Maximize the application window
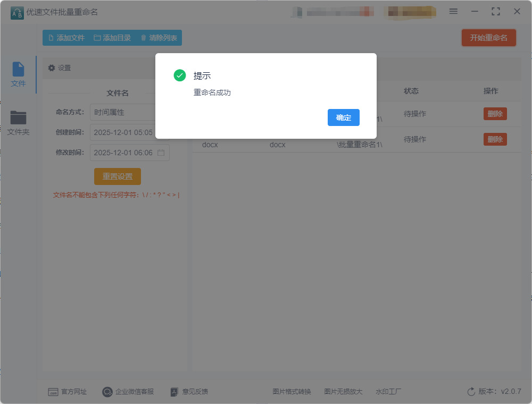 point(496,12)
